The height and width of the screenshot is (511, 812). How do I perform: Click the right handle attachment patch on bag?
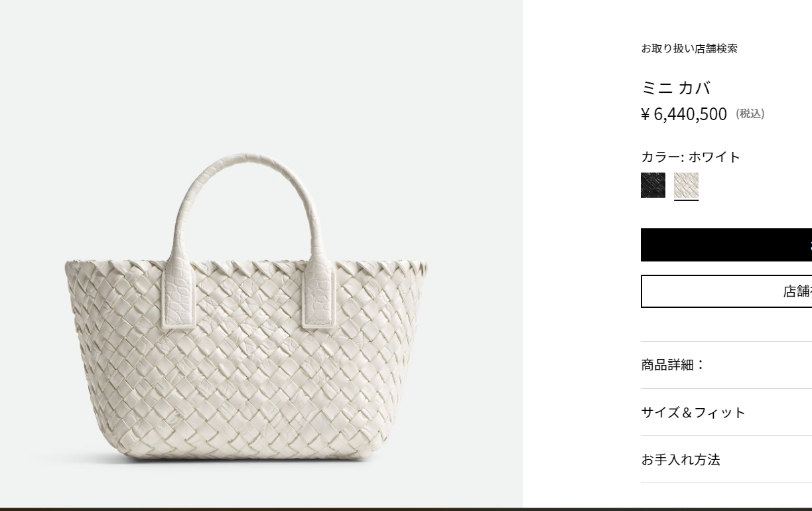[319, 295]
